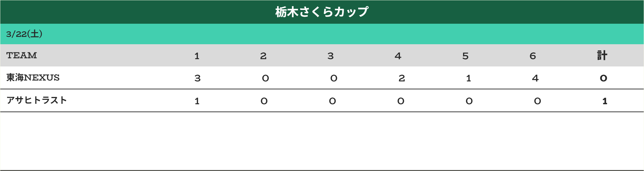
Task: Select アサヒトラスト total score cell
Action: (x=605, y=101)
